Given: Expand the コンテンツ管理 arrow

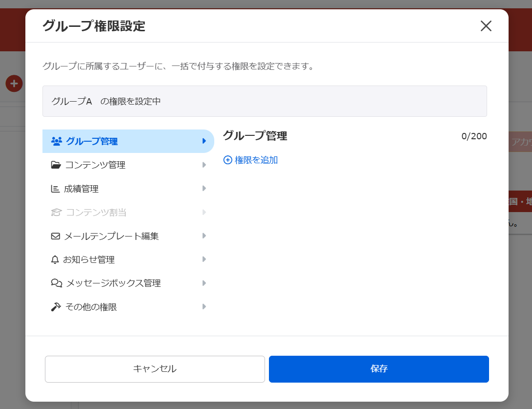Looking at the screenshot, I should pyautogui.click(x=204, y=165).
